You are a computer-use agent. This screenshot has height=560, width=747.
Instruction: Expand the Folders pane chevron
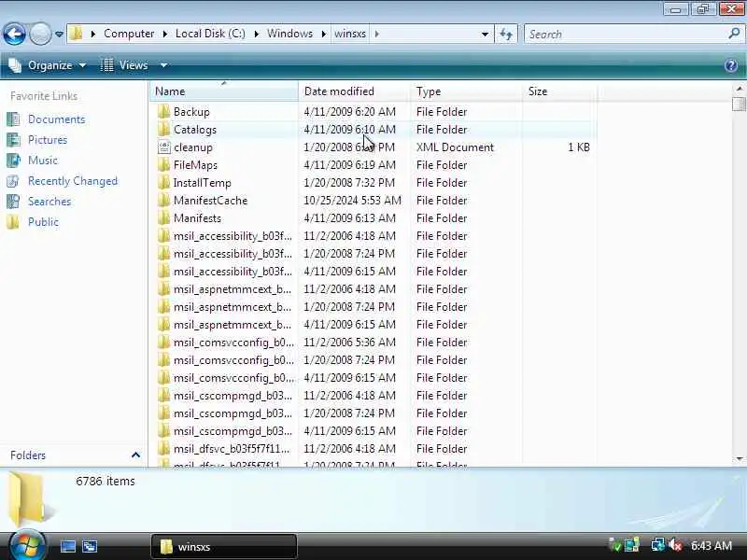point(135,455)
